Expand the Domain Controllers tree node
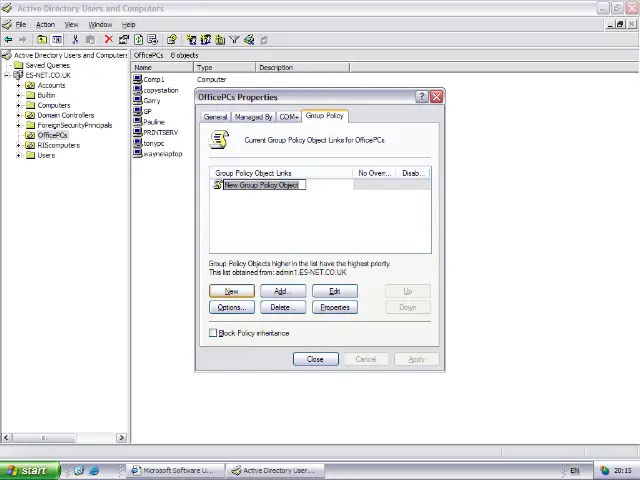Screen dimensions: 640x480 (18, 115)
